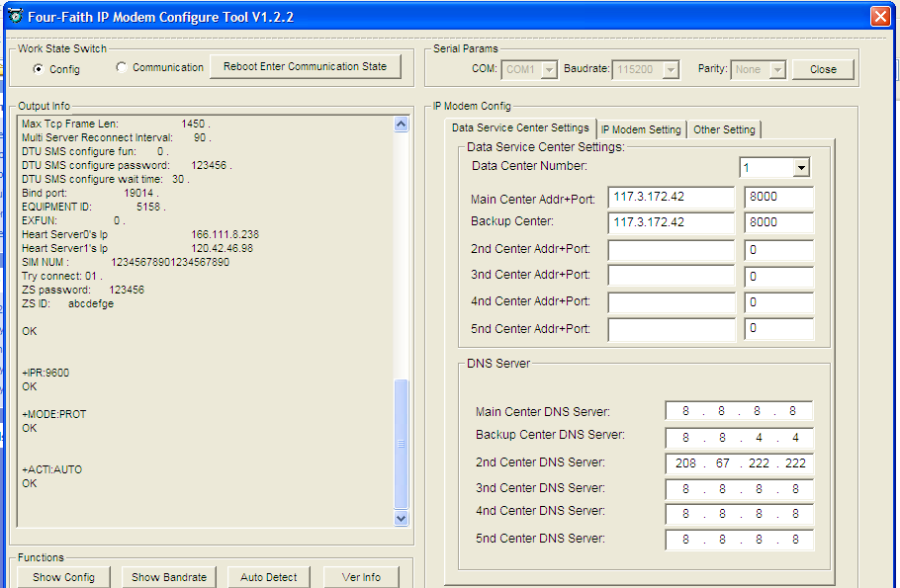Click the app icon in title bar
This screenshot has width=900, height=588.
pos(15,16)
